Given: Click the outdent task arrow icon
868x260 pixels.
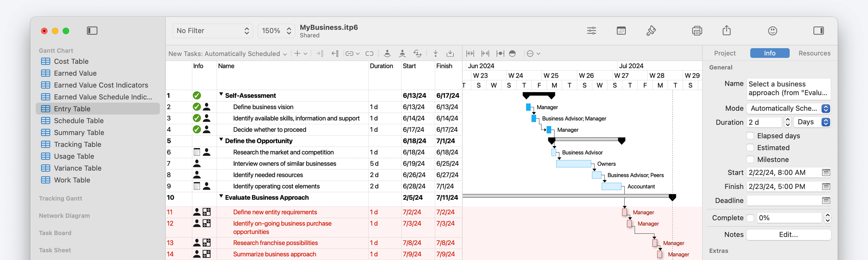Looking at the screenshot, I should point(335,53).
